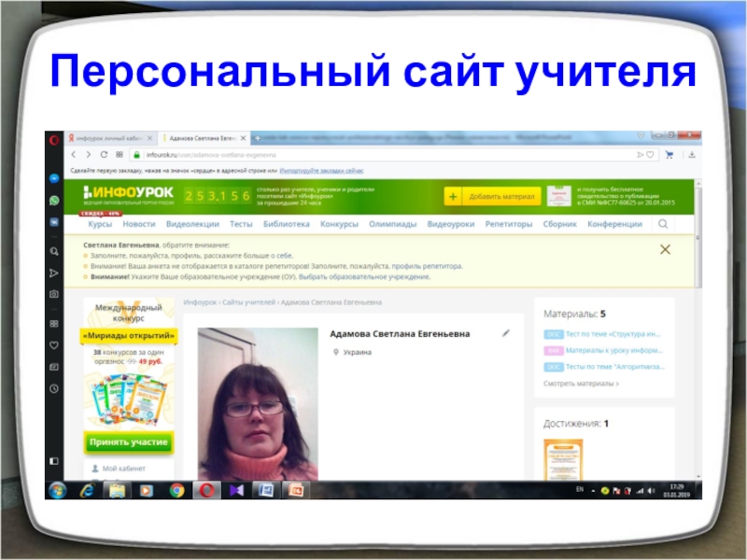
Task: Open material 'Тест по теме «Структура ин...'
Action: click(613, 334)
